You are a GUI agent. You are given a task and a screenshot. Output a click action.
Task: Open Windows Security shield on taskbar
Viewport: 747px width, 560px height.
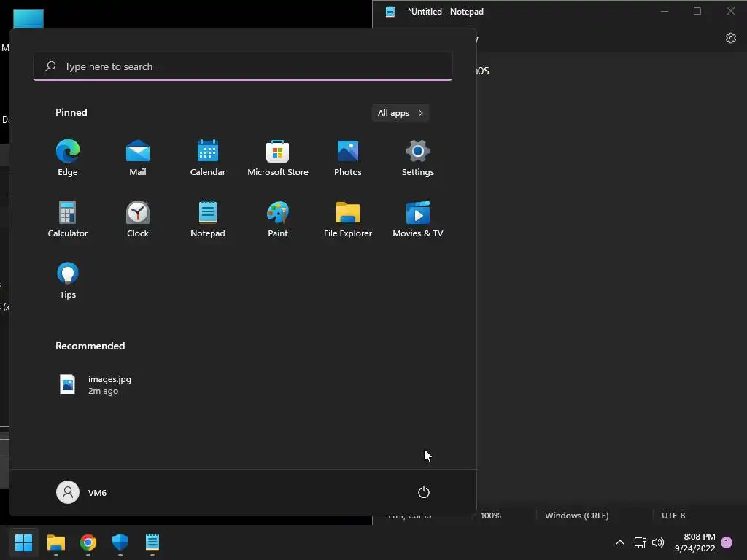point(120,542)
